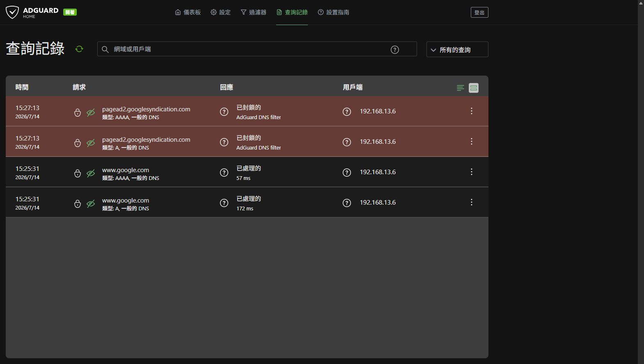Screen dimensions: 644x364
Task: Switch to detailed table view icon
Action: [474, 88]
